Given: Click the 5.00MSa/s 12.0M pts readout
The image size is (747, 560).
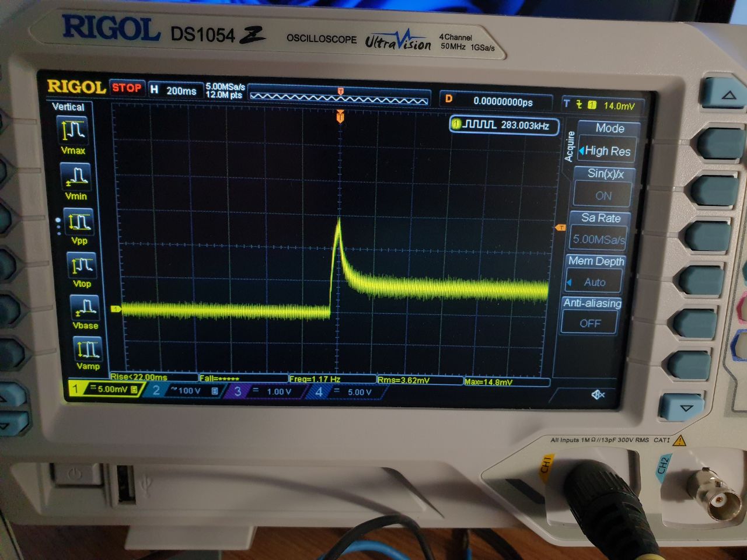Looking at the screenshot, I should [225, 90].
